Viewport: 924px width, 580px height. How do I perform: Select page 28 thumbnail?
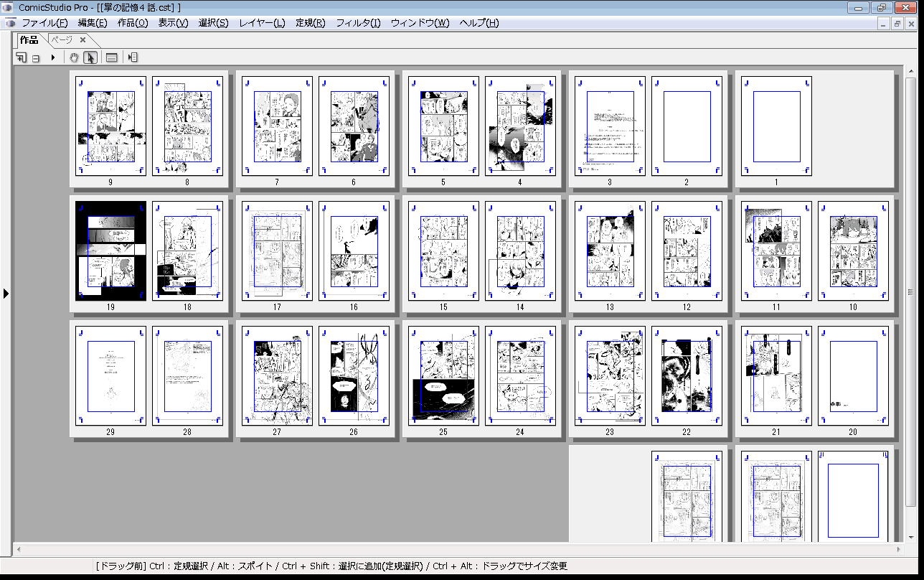click(187, 376)
